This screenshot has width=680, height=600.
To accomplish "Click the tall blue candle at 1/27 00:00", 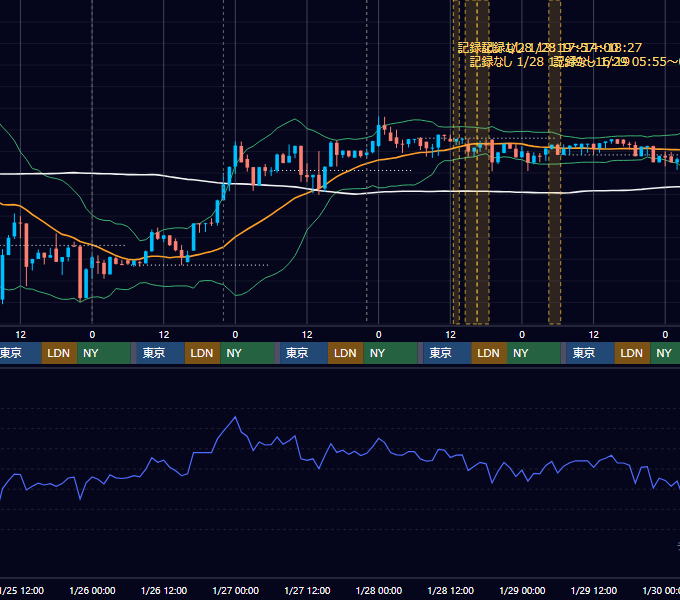I will click(235, 155).
